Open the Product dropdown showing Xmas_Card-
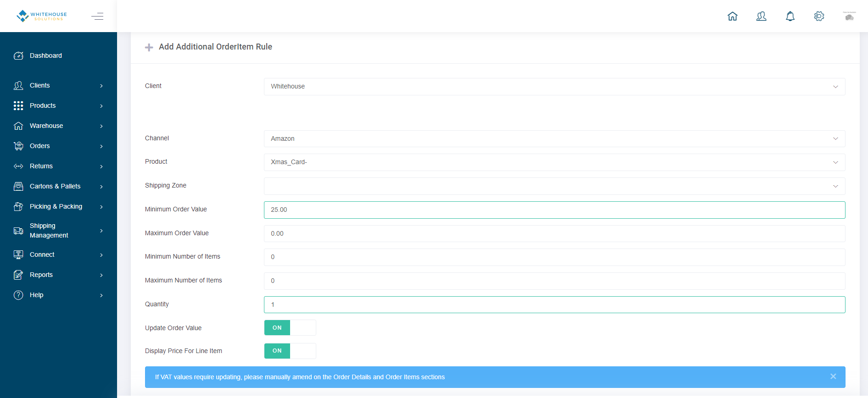The height and width of the screenshot is (398, 868). [x=554, y=162]
